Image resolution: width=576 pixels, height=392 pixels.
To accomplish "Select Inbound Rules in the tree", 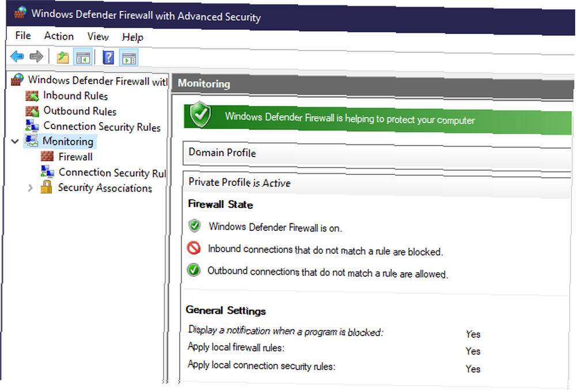I will click(75, 96).
